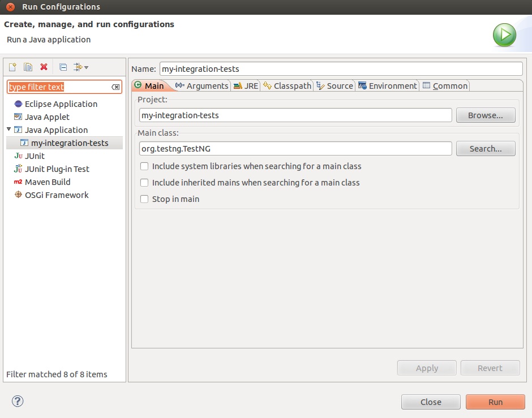Search for a main class
Screen dimensions: 532x418
485,148
